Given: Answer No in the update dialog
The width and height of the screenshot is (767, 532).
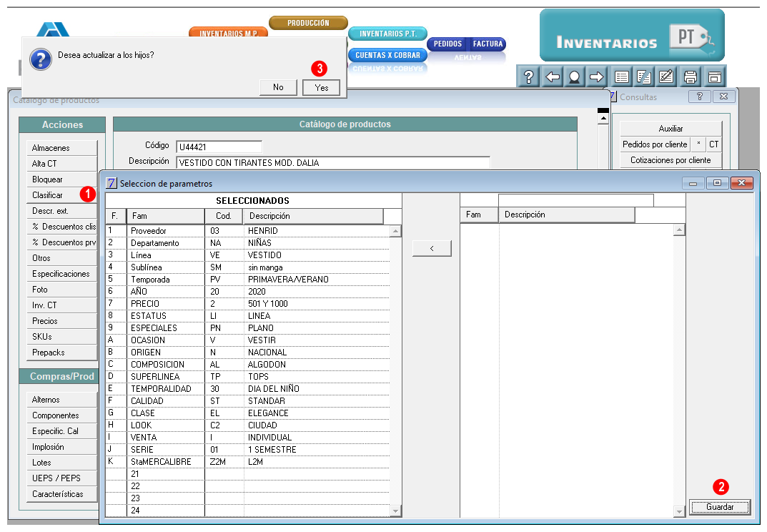Looking at the screenshot, I should click(278, 87).
